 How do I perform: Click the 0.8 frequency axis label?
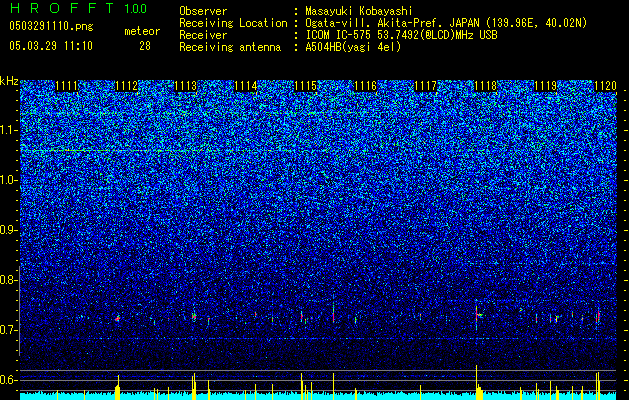click(x=9, y=280)
